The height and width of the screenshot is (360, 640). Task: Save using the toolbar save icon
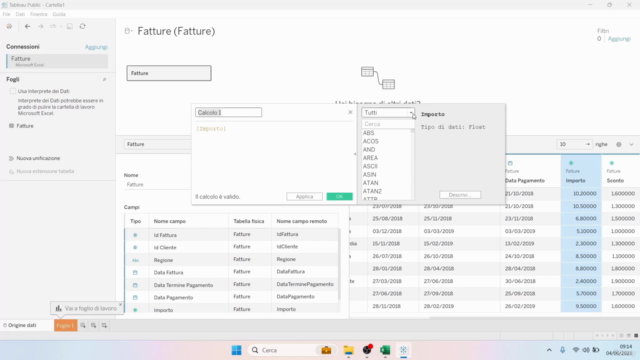[70, 26]
